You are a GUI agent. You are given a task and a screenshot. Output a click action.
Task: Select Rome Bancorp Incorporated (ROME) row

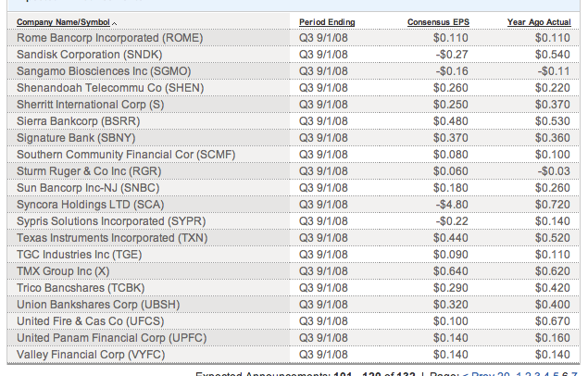coord(109,38)
